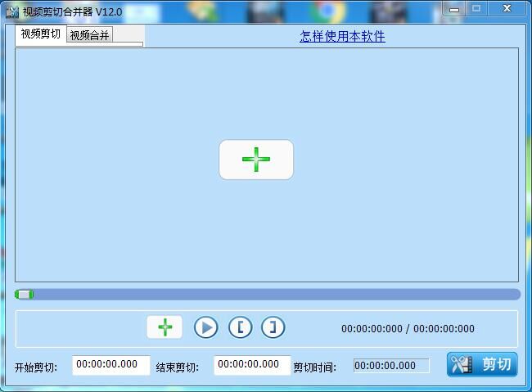Minimize the 视频剪切合并器 window
This screenshot has width=532, height=392.
pos(454,8)
